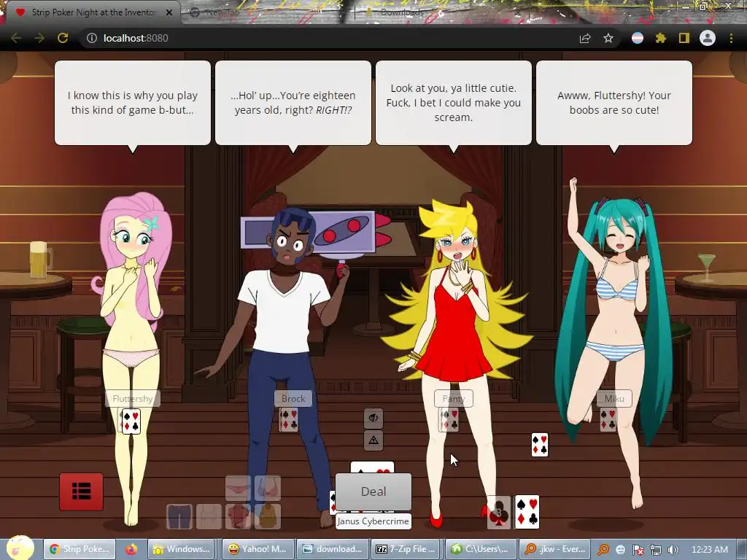The width and height of the screenshot is (747, 560).
Task: Click Miku's 'Awww, Fluttershy!' speech bubble
Action: (614, 102)
